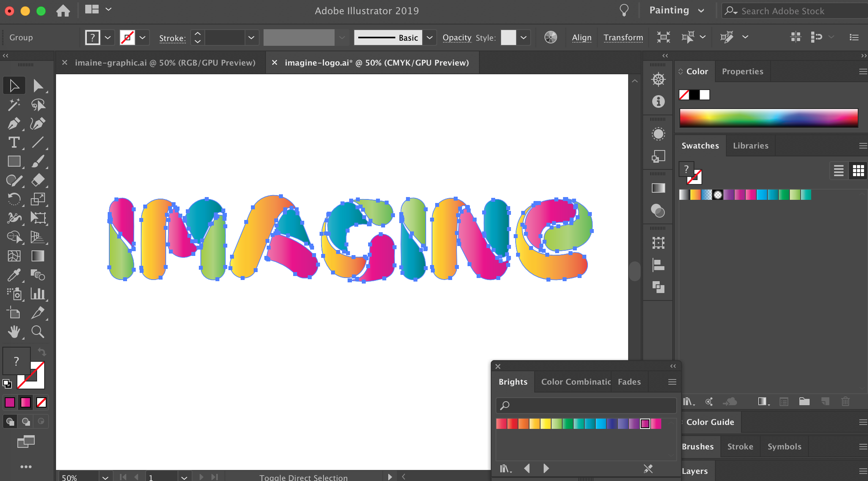The image size is (868, 481).
Task: Set fill to None in the toolbar
Action: coord(127,37)
